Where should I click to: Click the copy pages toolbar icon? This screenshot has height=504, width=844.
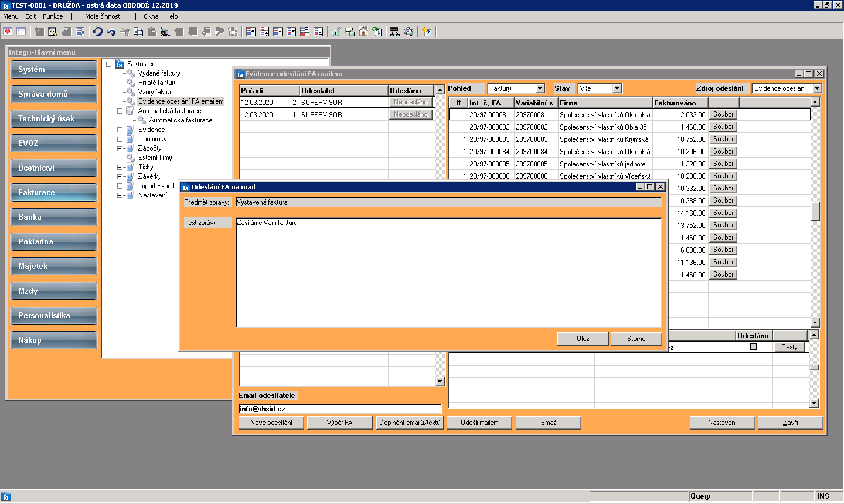(138, 32)
